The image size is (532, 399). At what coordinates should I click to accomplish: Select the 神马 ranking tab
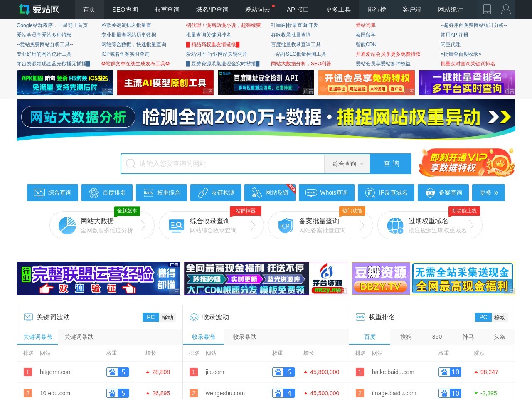(468, 337)
